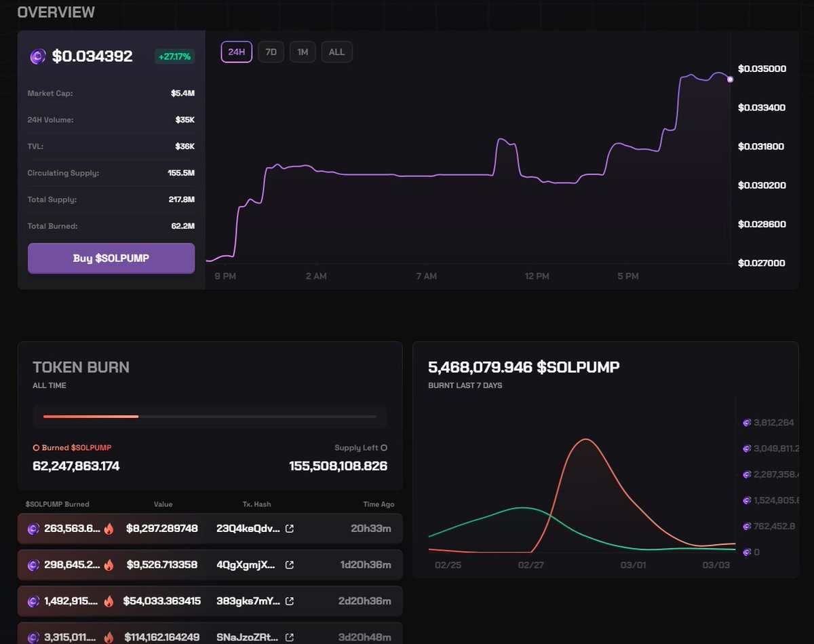Select the 24H timeframe tab

236,52
